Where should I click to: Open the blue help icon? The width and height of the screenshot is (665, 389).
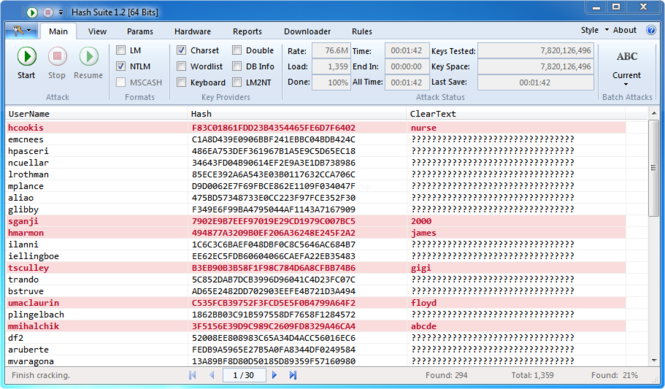651,30
